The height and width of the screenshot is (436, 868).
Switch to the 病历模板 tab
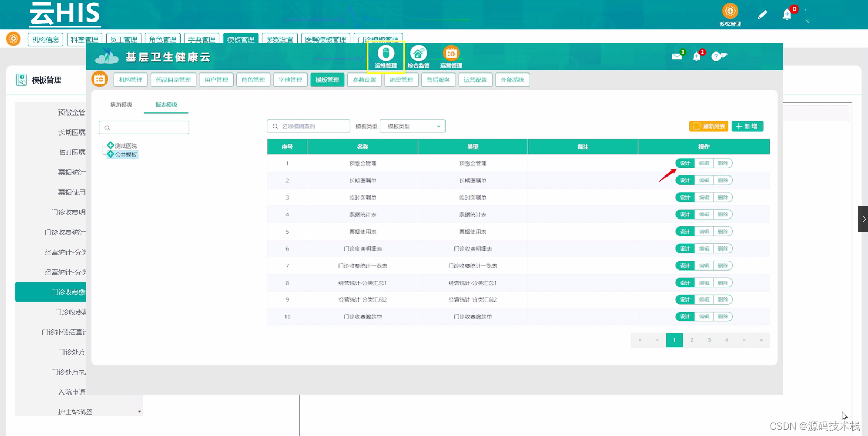(x=121, y=105)
